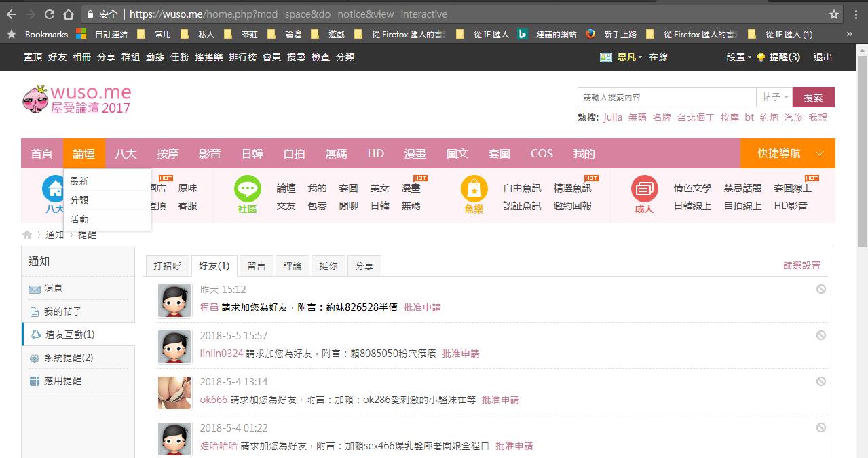Image resolution: width=868 pixels, height=458 pixels.
Task: Click ok666's avatar thumbnail
Action: pos(174,393)
